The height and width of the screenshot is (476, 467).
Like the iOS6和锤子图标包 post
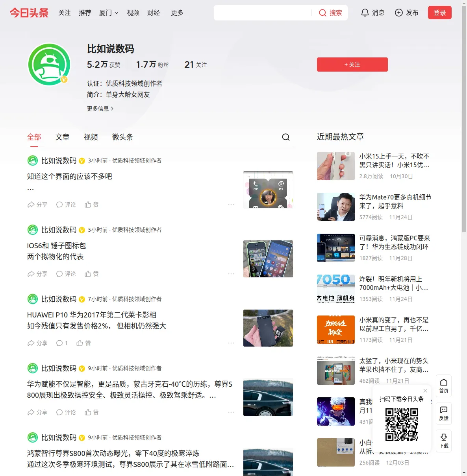pos(92,274)
